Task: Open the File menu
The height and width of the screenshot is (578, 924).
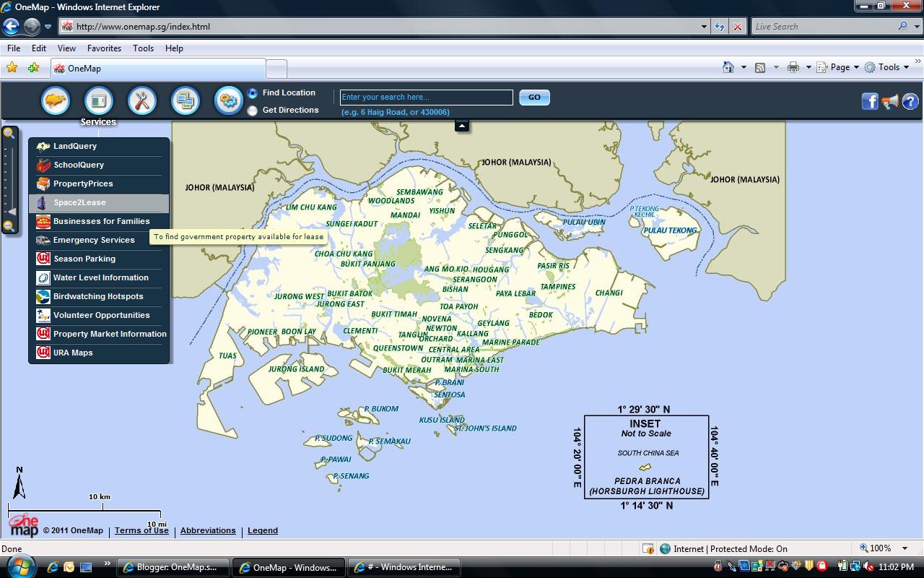Action: (14, 48)
